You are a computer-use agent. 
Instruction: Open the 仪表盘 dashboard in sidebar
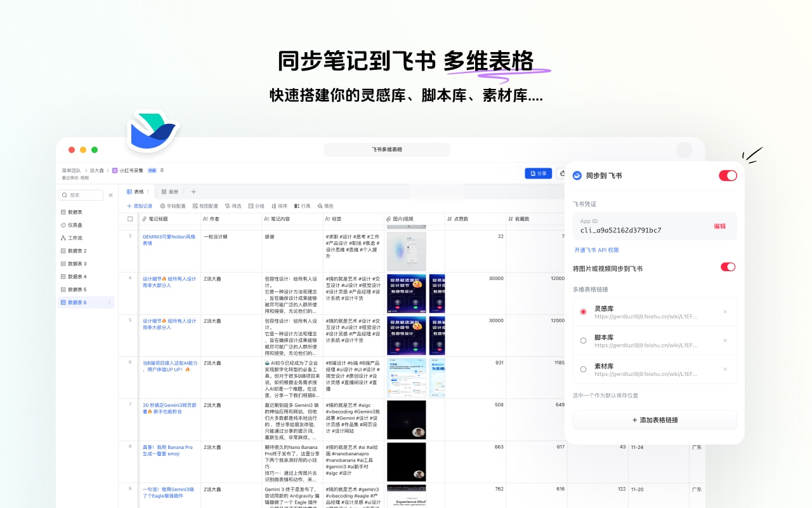tap(71, 225)
